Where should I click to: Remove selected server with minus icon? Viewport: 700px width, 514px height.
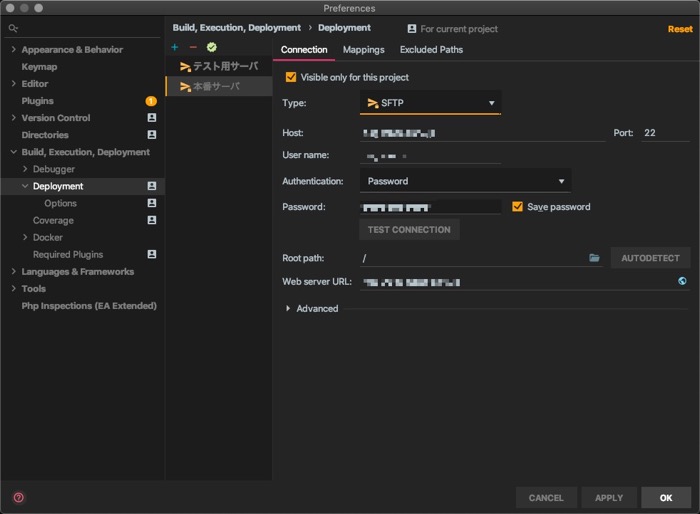[193, 47]
